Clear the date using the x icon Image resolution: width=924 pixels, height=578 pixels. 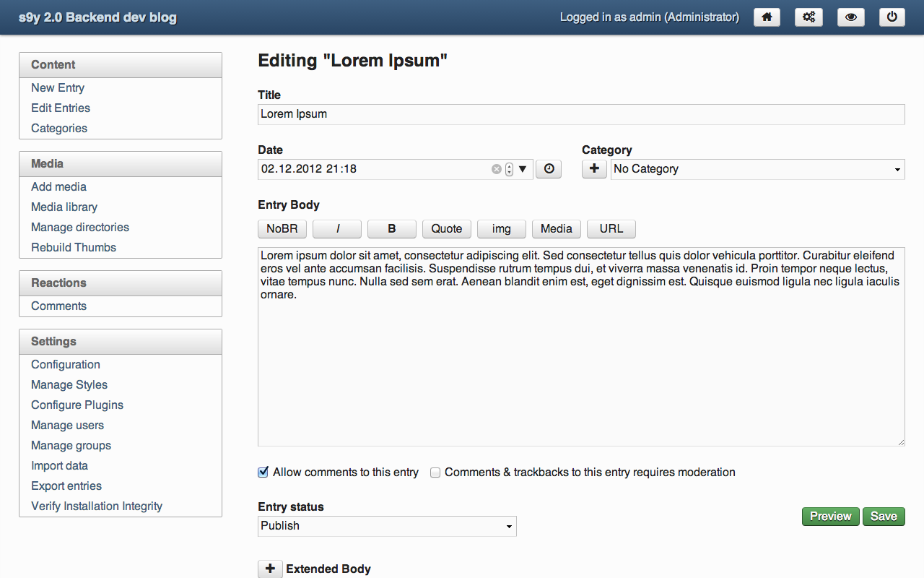pyautogui.click(x=496, y=169)
